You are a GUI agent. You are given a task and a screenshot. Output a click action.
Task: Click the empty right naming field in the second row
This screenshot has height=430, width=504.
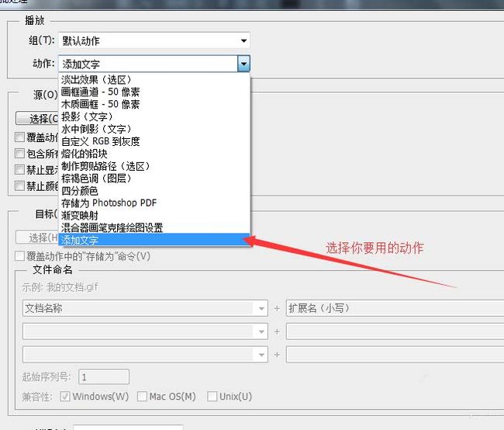coord(395,331)
